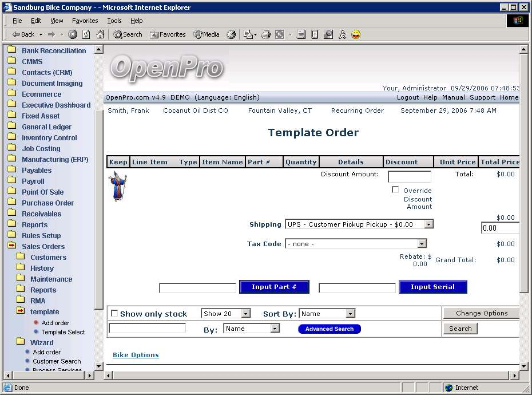Click the Advanced Search button
Screen dimensions: 532x395
coord(329,329)
